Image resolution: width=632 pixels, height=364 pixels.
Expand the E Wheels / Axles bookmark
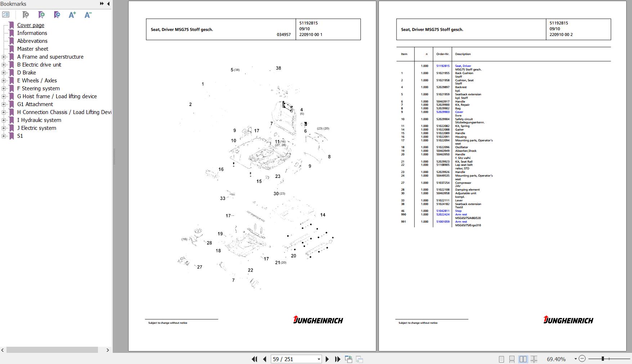click(4, 81)
